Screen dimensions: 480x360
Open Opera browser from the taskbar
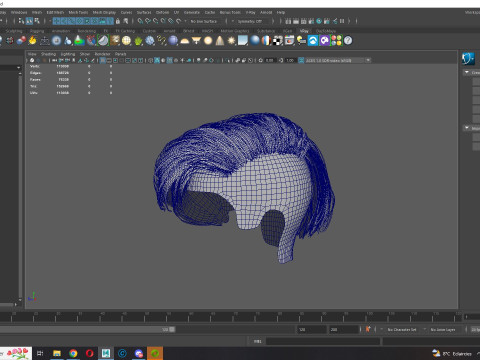(89, 353)
